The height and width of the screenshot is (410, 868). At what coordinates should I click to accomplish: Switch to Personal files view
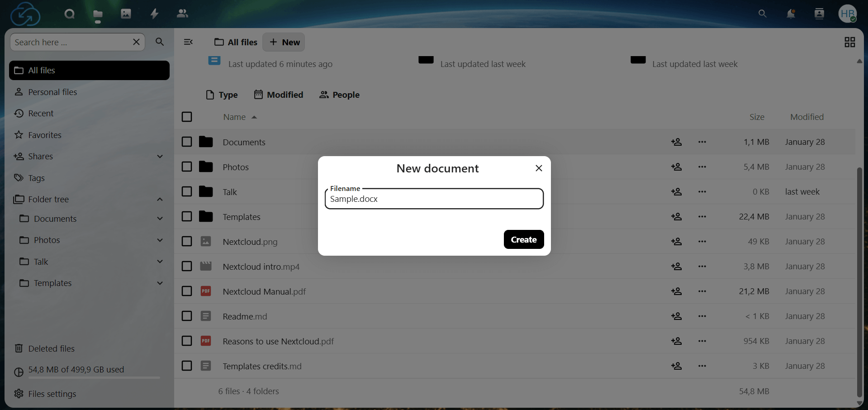pyautogui.click(x=52, y=92)
